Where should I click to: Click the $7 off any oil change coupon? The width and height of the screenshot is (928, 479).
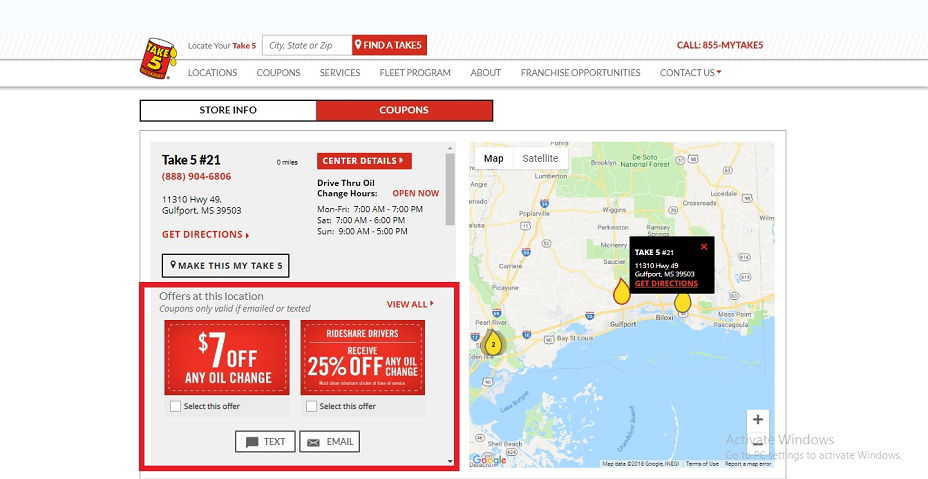point(227,358)
